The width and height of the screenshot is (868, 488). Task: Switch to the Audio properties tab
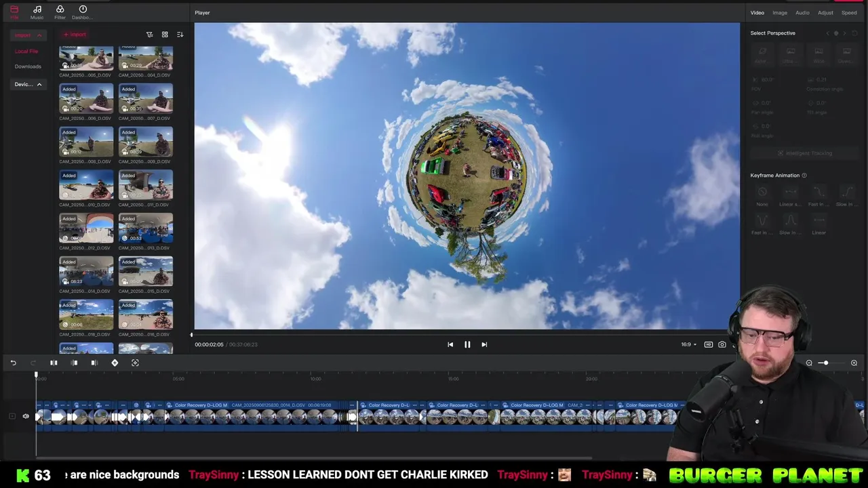pos(802,13)
